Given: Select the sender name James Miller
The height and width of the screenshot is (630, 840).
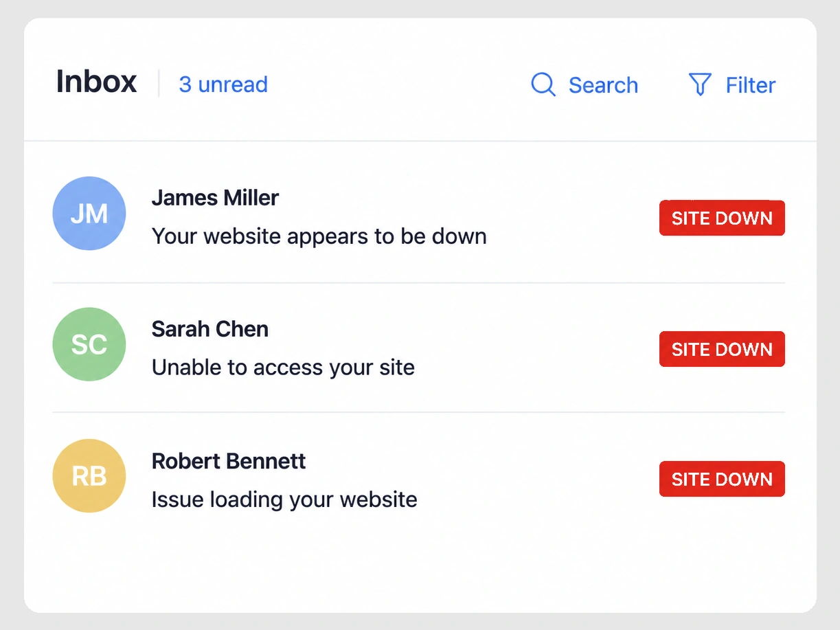Looking at the screenshot, I should 215,198.
